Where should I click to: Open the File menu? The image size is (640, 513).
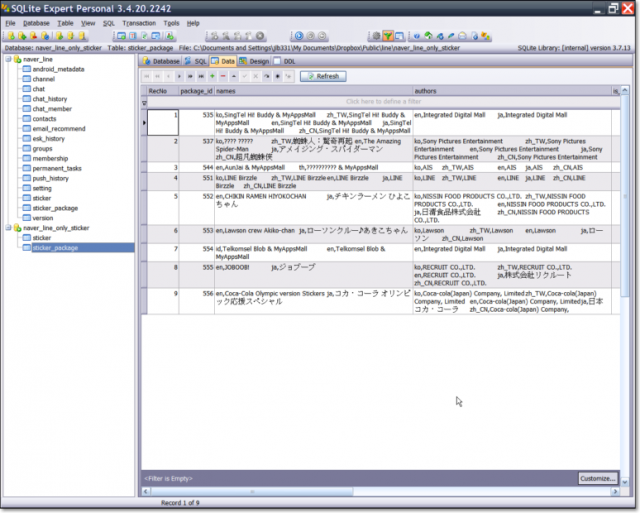(10, 23)
